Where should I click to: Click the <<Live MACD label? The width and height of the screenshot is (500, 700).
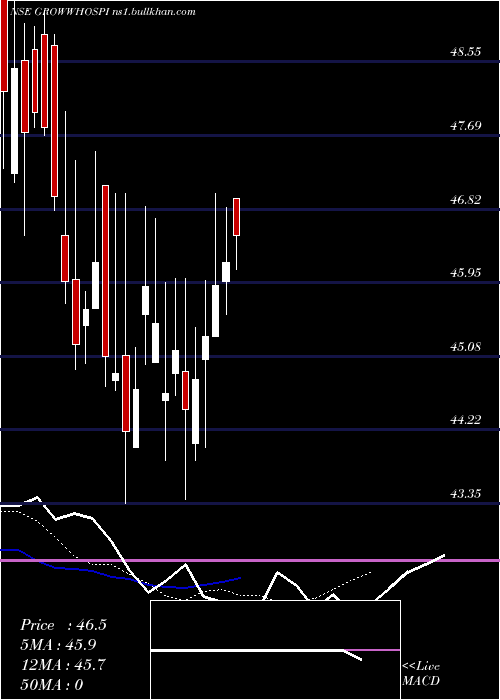[x=421, y=674]
